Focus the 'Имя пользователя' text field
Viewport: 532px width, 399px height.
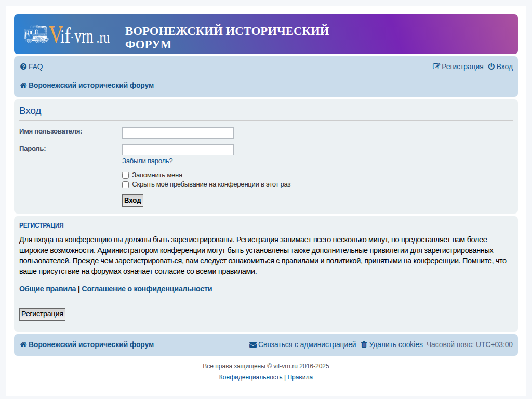click(x=178, y=133)
